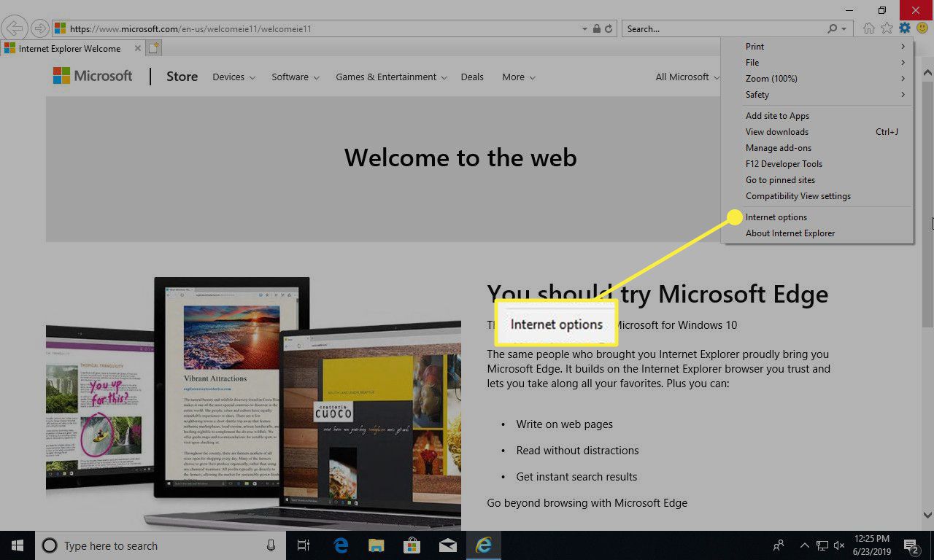This screenshot has width=934, height=560.
Task: Click the browser Back arrow button
Action: [x=15, y=28]
